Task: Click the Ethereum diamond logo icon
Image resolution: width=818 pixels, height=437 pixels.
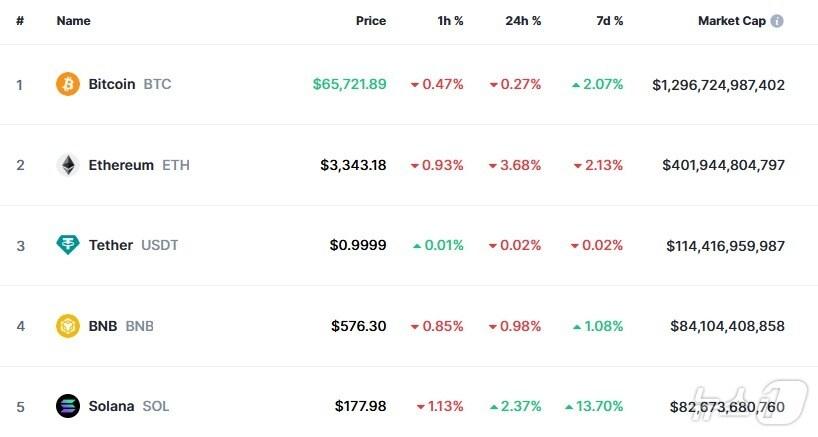Action: (68, 165)
